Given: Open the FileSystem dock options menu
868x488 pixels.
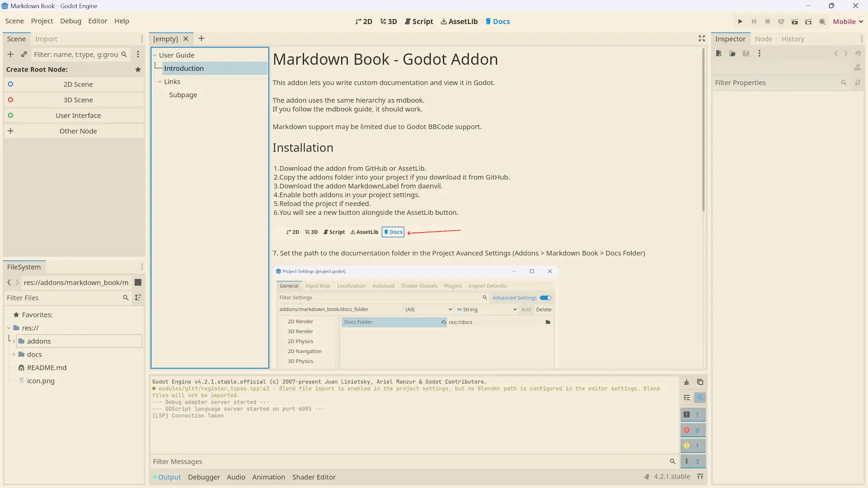Looking at the screenshot, I should (142, 267).
